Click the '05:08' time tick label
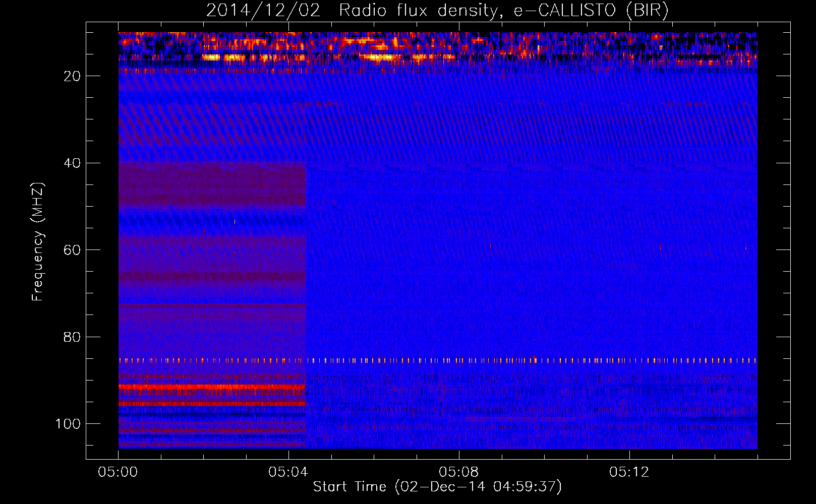Viewport: 816px width, 504px height. pos(459,472)
